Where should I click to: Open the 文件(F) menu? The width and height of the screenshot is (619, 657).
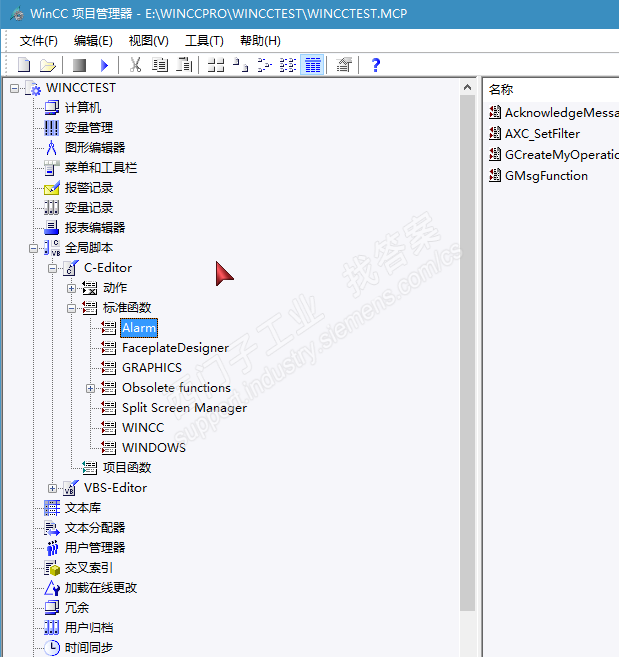(x=39, y=41)
